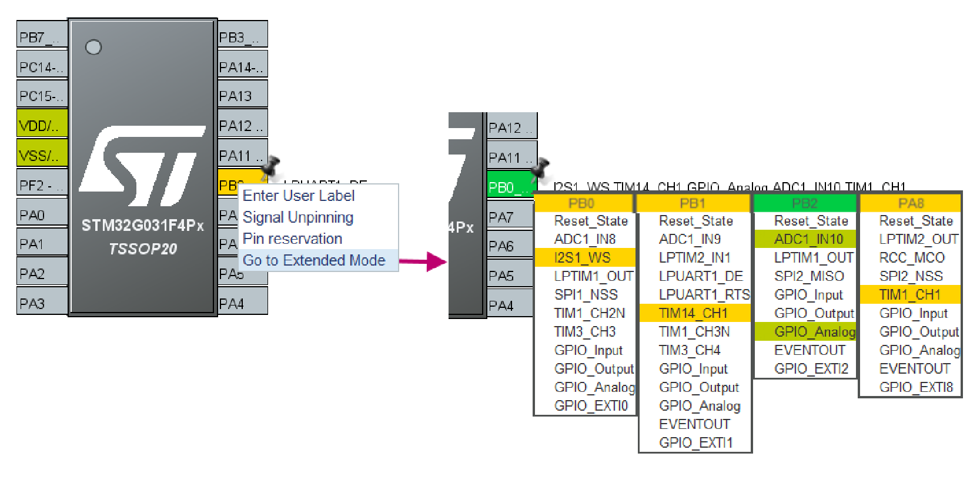Choose GPIO_Input in the PB1 column
This screenshot has height=490, width=980.
(693, 368)
